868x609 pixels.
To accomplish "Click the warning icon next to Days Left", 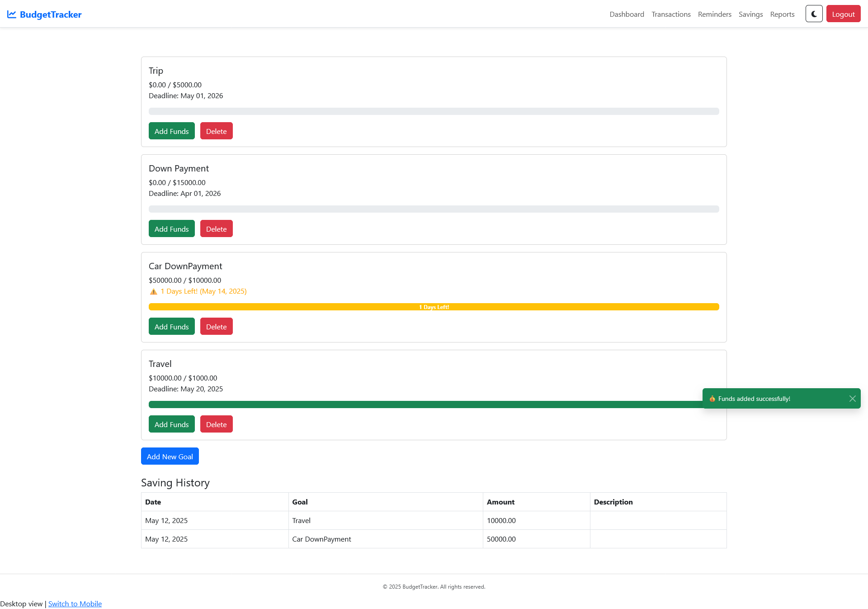I will pos(154,292).
